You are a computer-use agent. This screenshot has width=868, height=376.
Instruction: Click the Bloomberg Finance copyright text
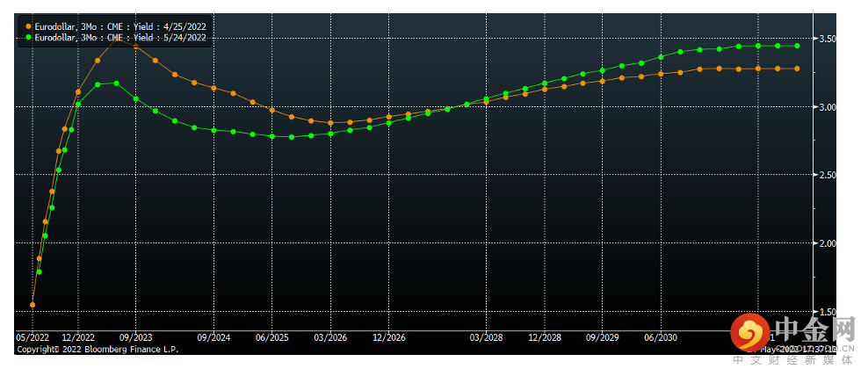coord(98,350)
